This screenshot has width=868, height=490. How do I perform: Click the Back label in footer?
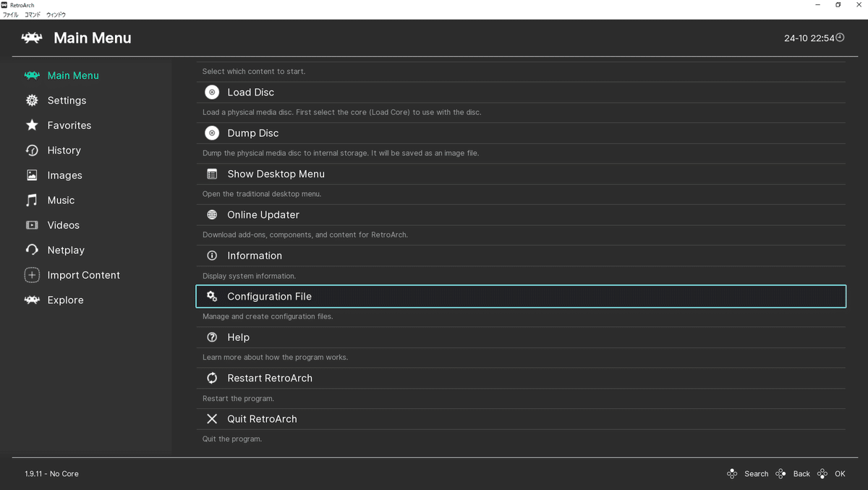coord(801,474)
